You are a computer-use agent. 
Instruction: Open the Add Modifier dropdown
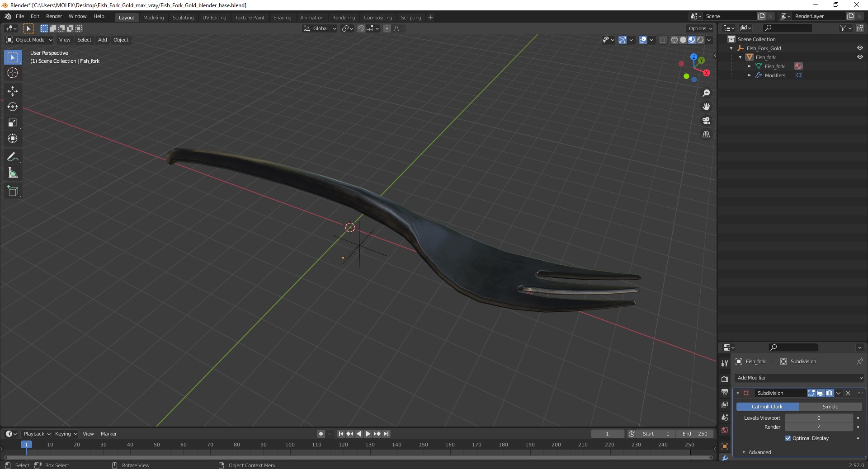click(x=800, y=378)
